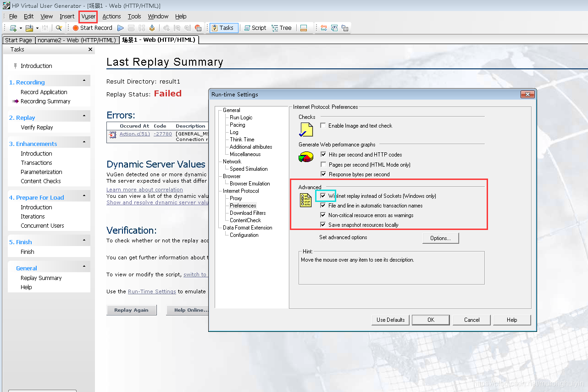Toggle File and line in transaction names
The image size is (588, 392).
point(323,206)
